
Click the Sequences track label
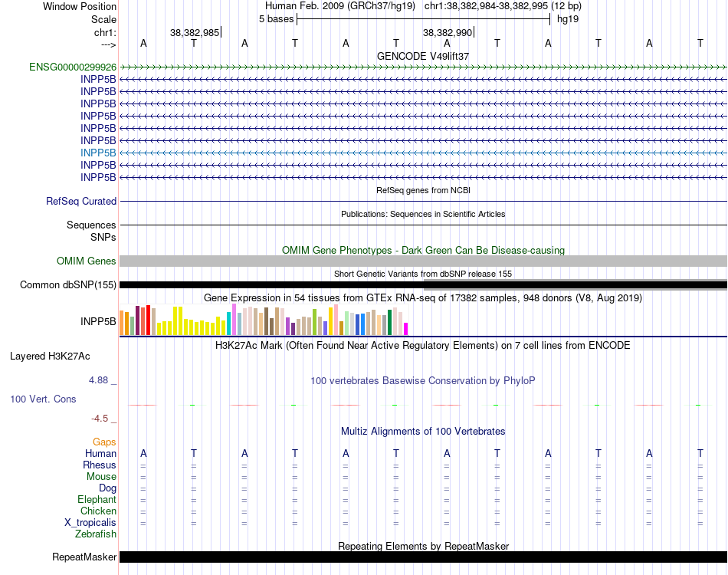coord(91,225)
